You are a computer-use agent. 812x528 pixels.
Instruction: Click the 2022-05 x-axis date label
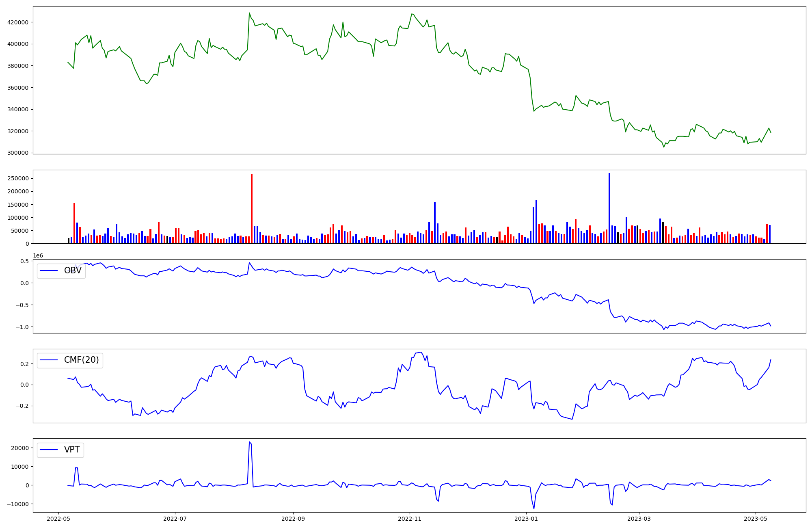[59, 519]
